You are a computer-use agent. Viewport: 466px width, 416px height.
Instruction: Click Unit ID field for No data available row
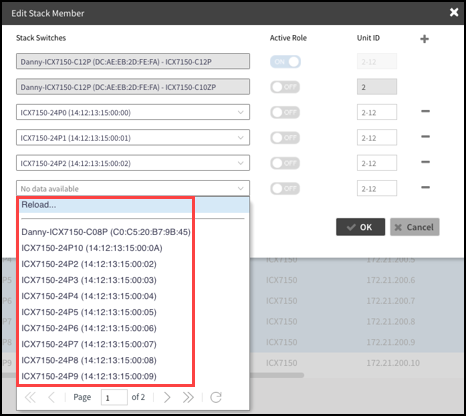[377, 188]
